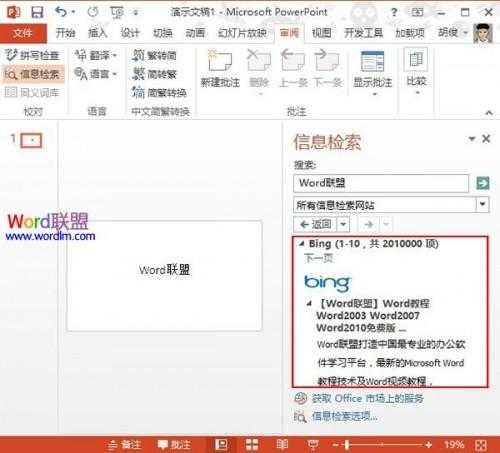
Task: Open the Slide Show (幻灯片放映) tab
Action: [242, 33]
